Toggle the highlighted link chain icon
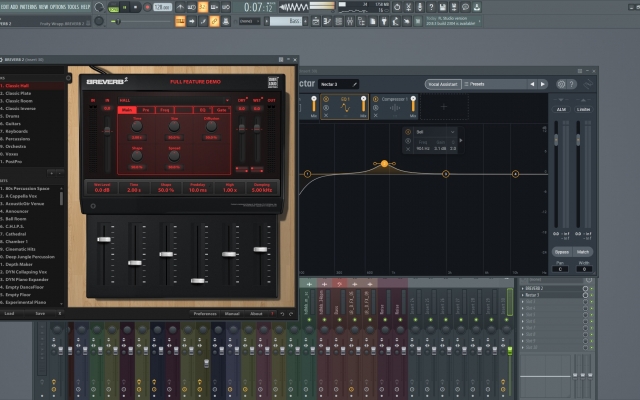The height and width of the screenshot is (400, 640). tap(214, 21)
